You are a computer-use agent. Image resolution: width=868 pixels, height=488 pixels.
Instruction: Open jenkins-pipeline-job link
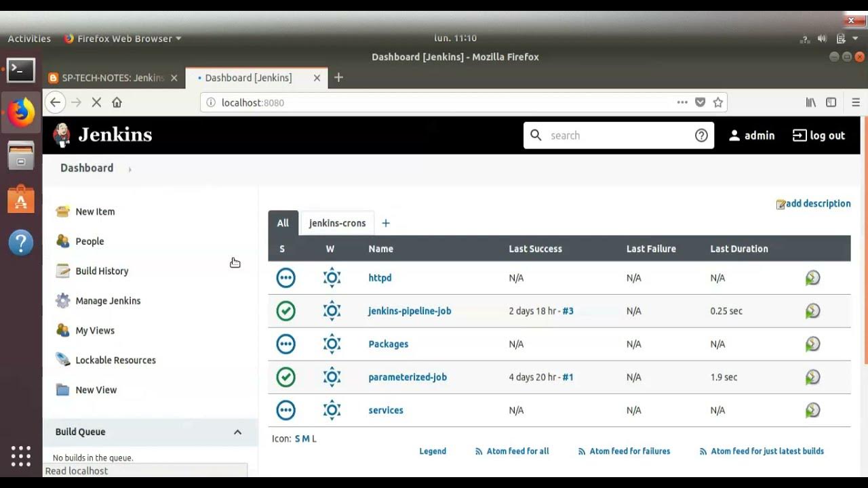click(x=410, y=311)
